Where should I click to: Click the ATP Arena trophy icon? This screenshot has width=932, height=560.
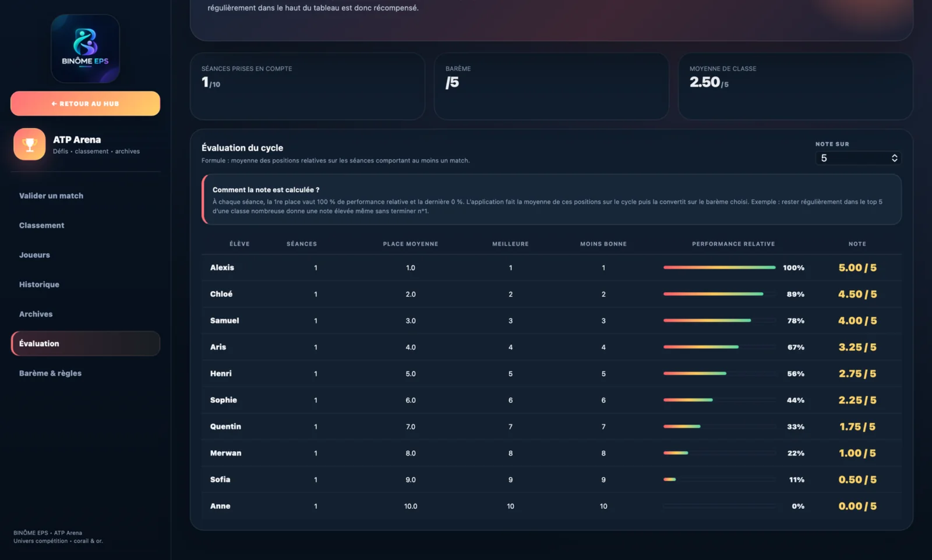30,144
